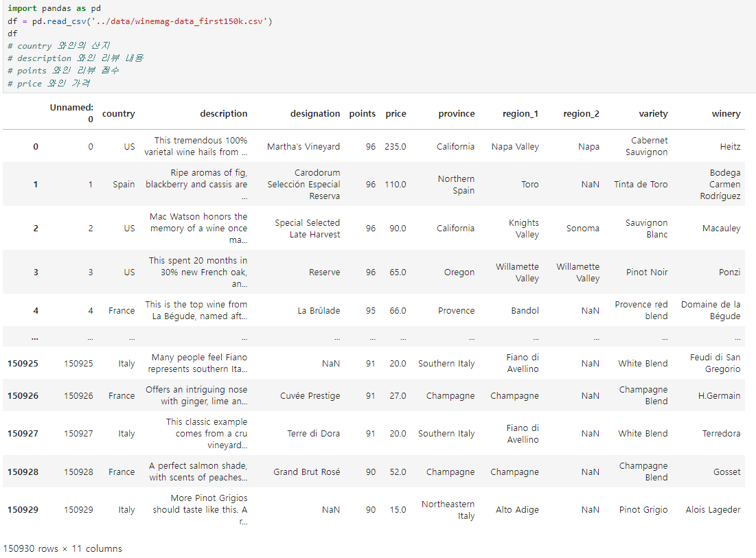Image resolution: width=756 pixels, height=558 pixels.
Task: Click the 'Alois Lageder' winery cell
Action: 713,510
